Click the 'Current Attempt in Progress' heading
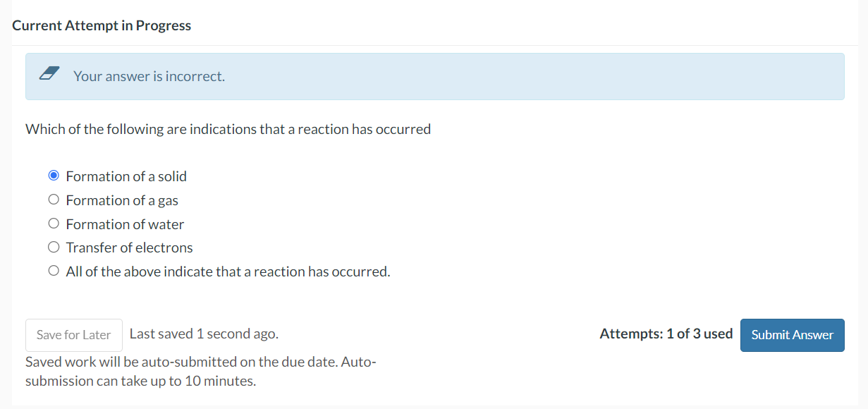 point(101,25)
